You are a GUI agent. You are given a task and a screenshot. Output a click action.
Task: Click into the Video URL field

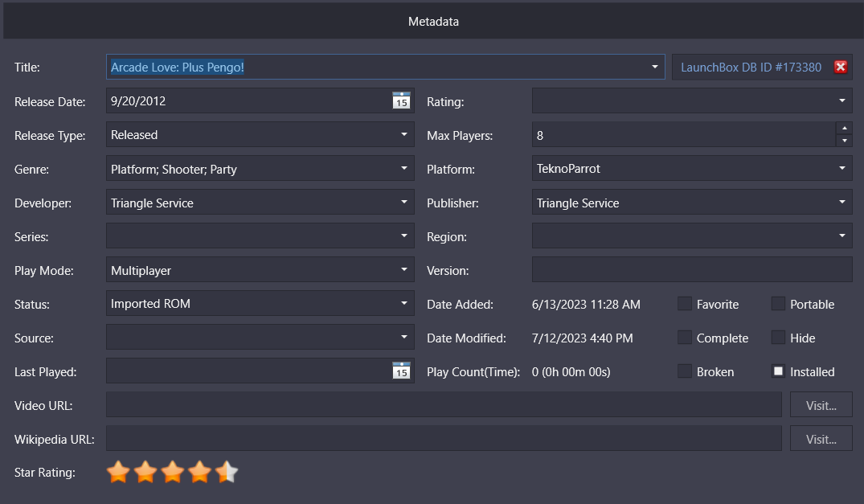[x=444, y=405]
